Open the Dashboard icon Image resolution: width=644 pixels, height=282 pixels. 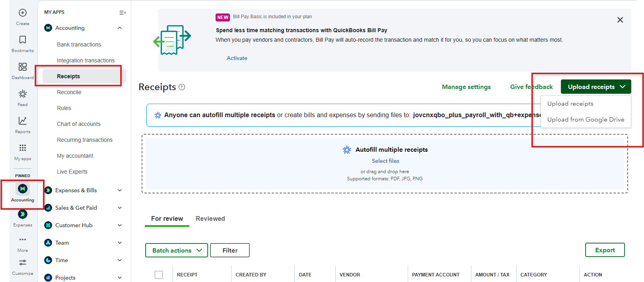click(x=23, y=67)
